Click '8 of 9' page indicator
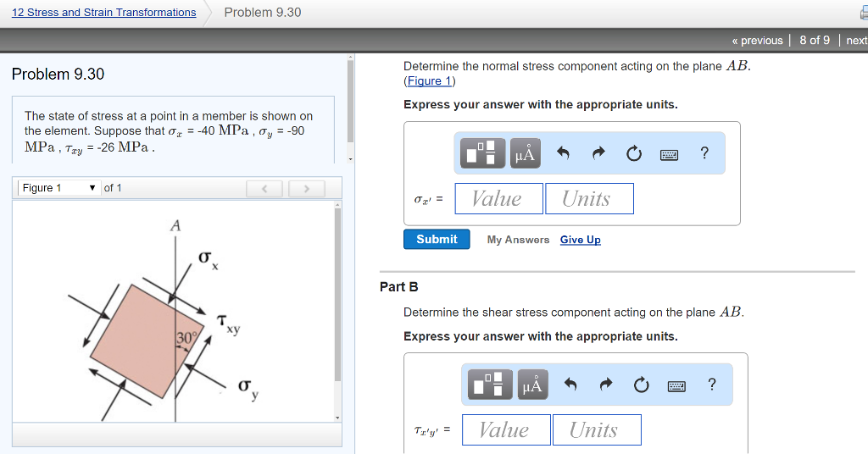Viewport: 868px width, 454px height. (x=815, y=41)
